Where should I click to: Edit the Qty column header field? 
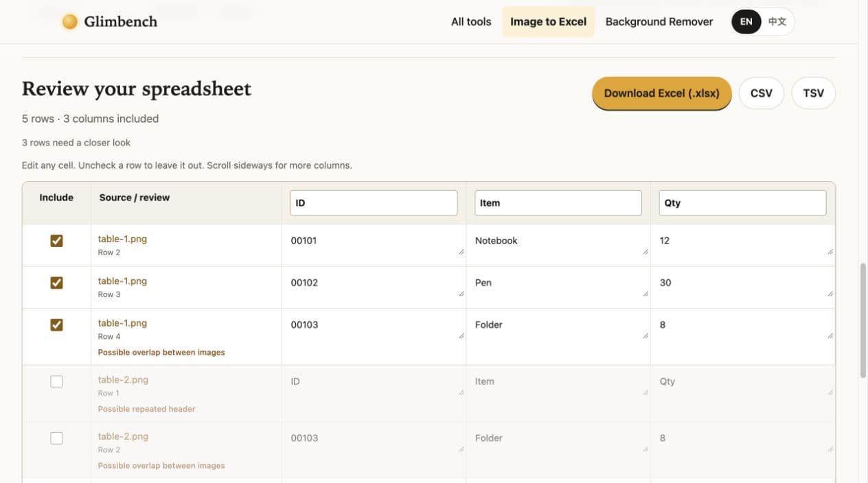(742, 203)
